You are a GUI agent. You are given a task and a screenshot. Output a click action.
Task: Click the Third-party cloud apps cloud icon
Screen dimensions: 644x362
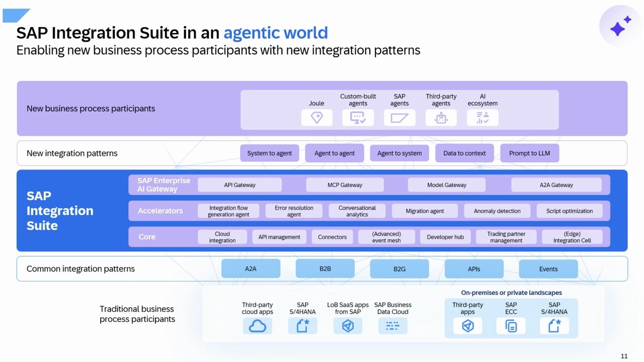(258, 326)
